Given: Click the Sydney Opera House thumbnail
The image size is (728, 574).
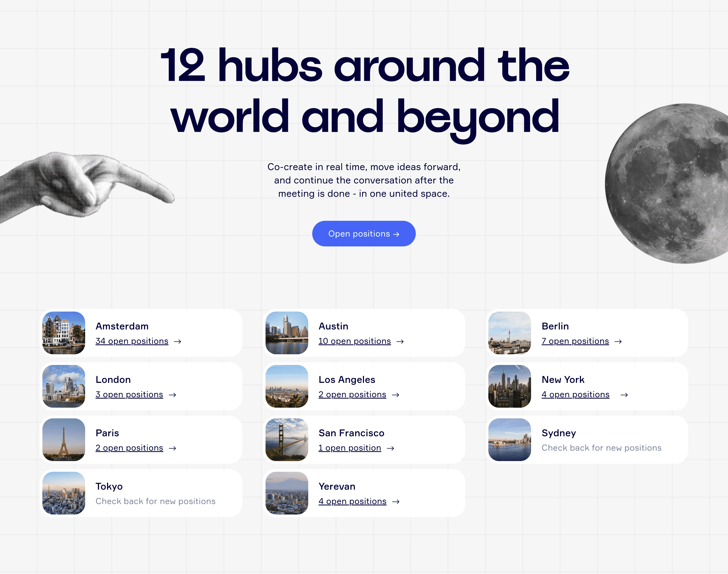Looking at the screenshot, I should coord(510,439).
